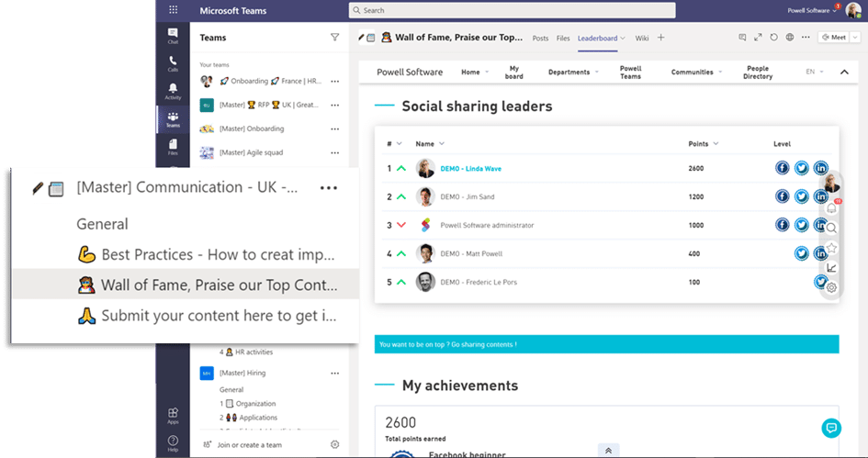Expand the Departments navigation menu
868x458 pixels.
(x=573, y=72)
